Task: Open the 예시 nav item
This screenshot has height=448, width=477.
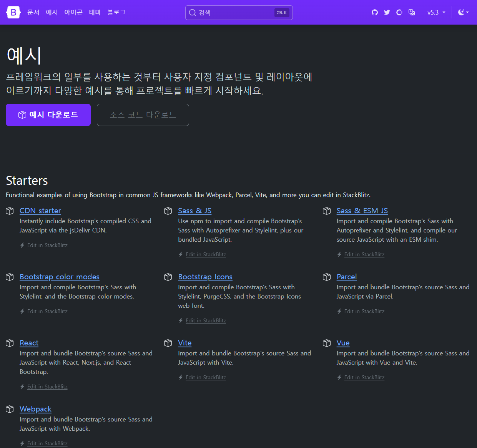Action: click(x=52, y=12)
